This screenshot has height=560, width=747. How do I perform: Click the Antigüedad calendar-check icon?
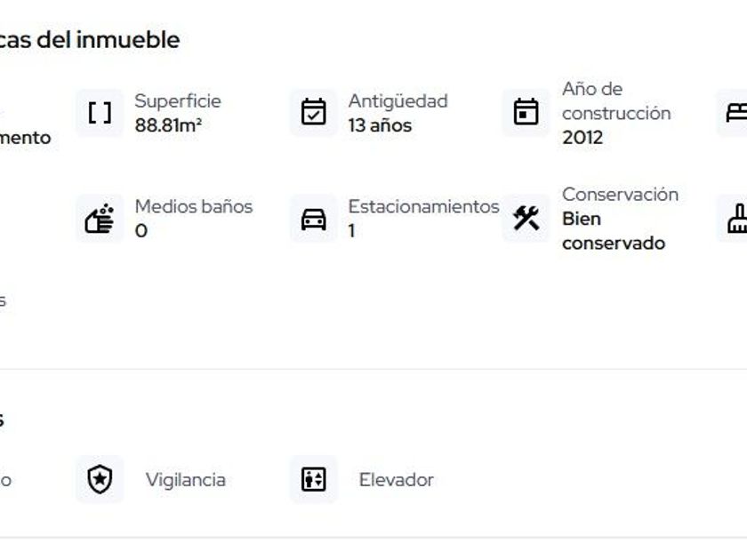click(x=313, y=113)
